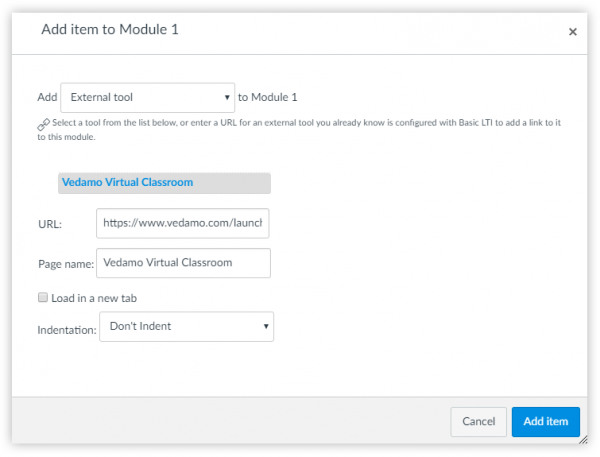Screen dimensions: 600x457
Task: Click the Cancel button
Action: click(x=479, y=422)
